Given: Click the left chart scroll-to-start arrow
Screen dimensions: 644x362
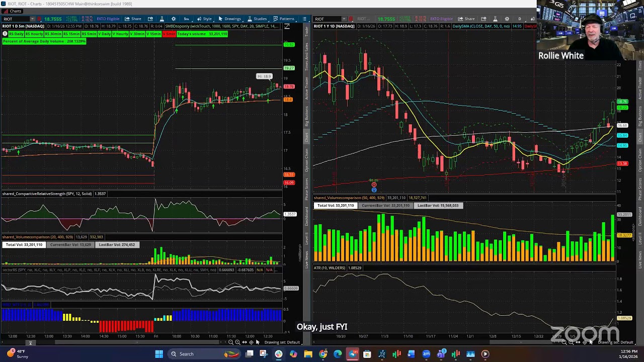Looking at the screenshot, I should coord(30,343).
